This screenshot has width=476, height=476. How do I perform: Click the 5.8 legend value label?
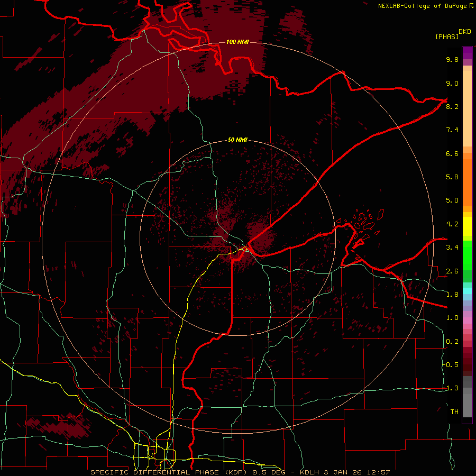[452, 177]
